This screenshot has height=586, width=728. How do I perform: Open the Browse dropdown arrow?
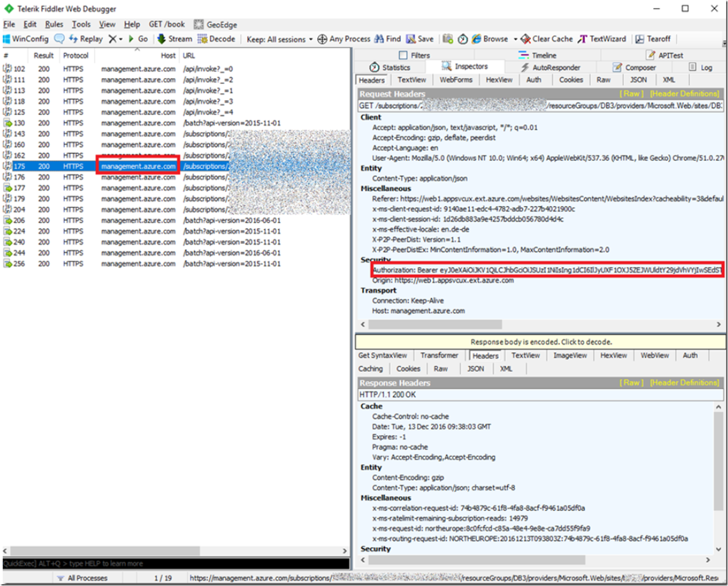516,39
